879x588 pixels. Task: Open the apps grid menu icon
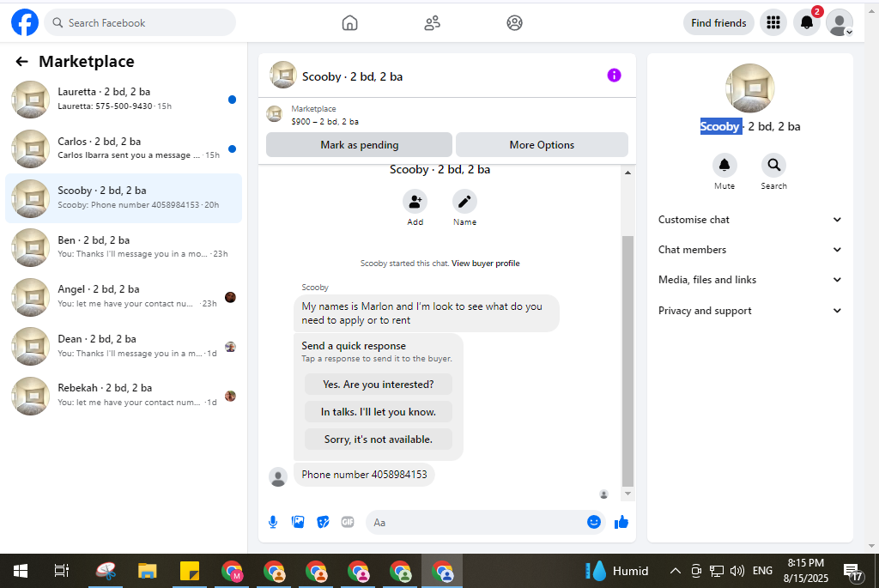click(773, 22)
